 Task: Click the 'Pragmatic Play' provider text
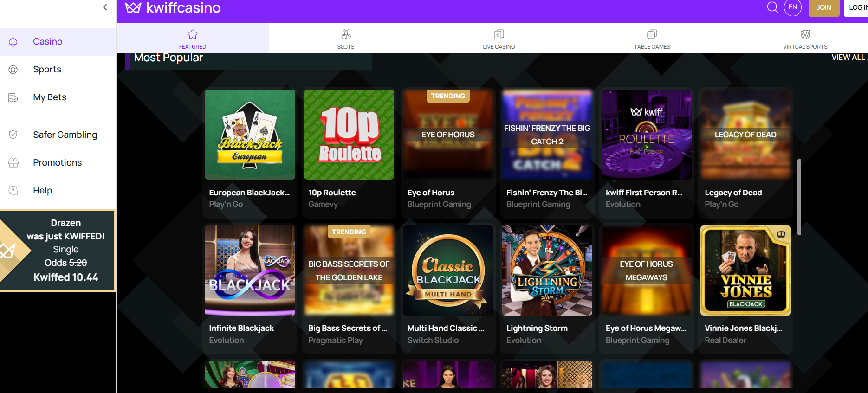pos(336,340)
